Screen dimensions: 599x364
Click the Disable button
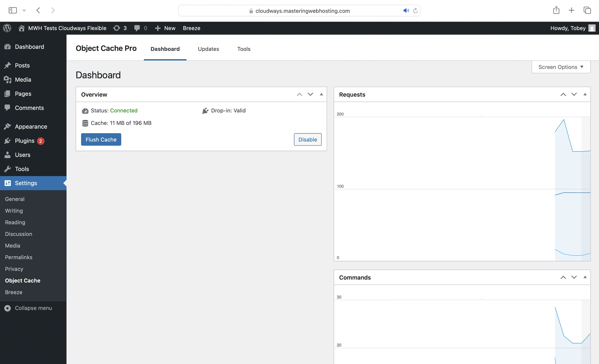(307, 139)
